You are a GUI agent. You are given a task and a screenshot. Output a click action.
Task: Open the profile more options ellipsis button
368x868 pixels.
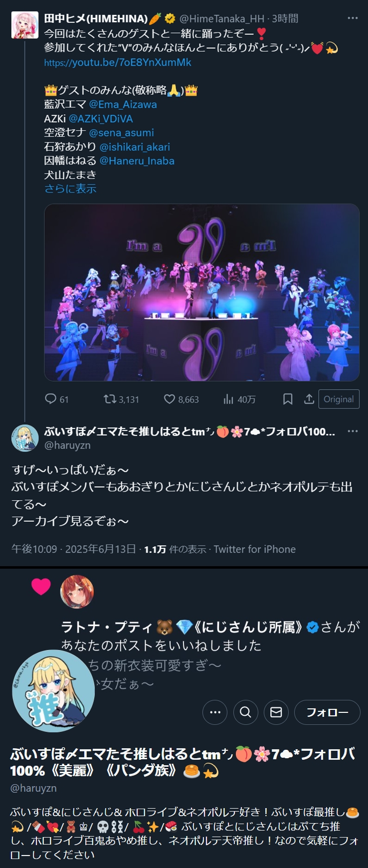click(x=215, y=712)
